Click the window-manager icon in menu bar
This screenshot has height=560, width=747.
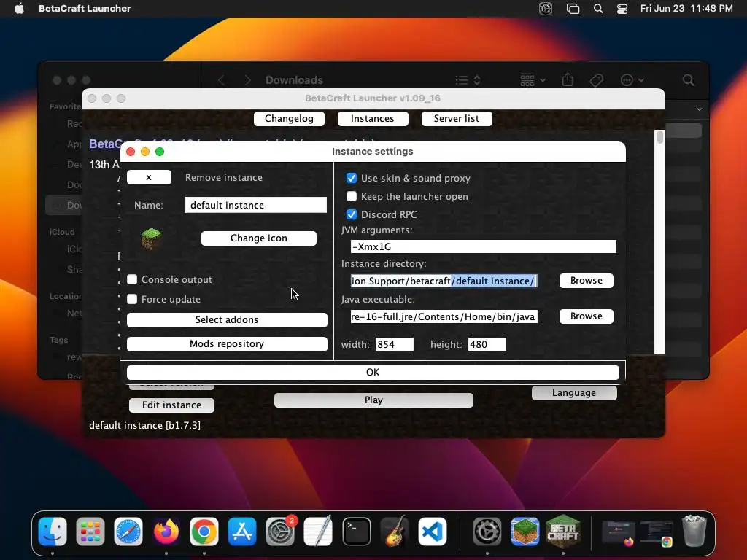(x=573, y=9)
